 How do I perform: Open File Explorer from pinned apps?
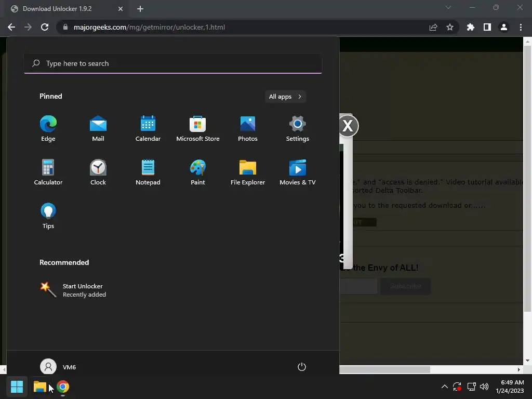point(248,172)
